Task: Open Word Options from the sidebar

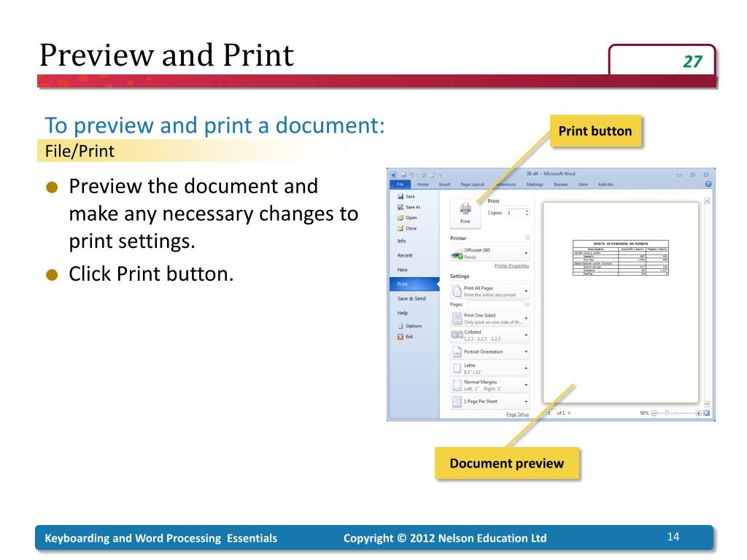Action: click(410, 326)
